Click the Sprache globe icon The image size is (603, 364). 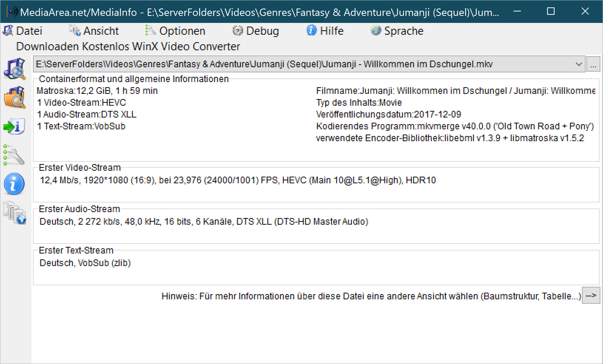click(376, 30)
